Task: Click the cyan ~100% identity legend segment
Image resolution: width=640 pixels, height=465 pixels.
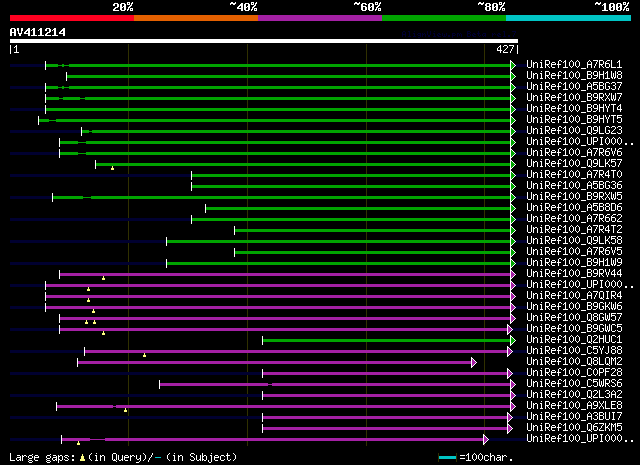Action: click(x=569, y=18)
